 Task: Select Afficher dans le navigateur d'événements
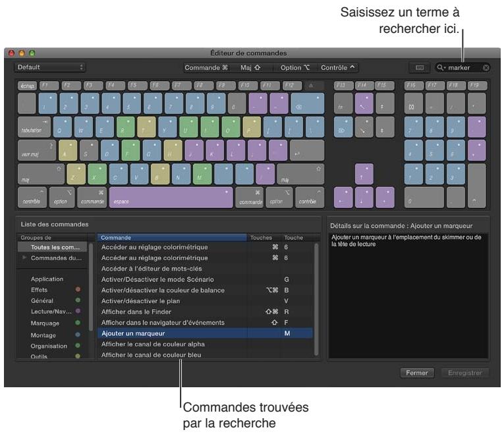205,322
